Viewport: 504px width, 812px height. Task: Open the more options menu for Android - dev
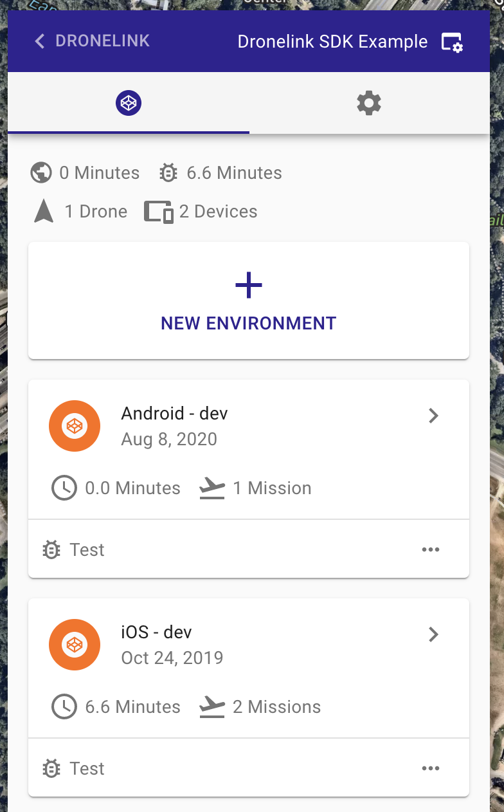[x=431, y=549]
